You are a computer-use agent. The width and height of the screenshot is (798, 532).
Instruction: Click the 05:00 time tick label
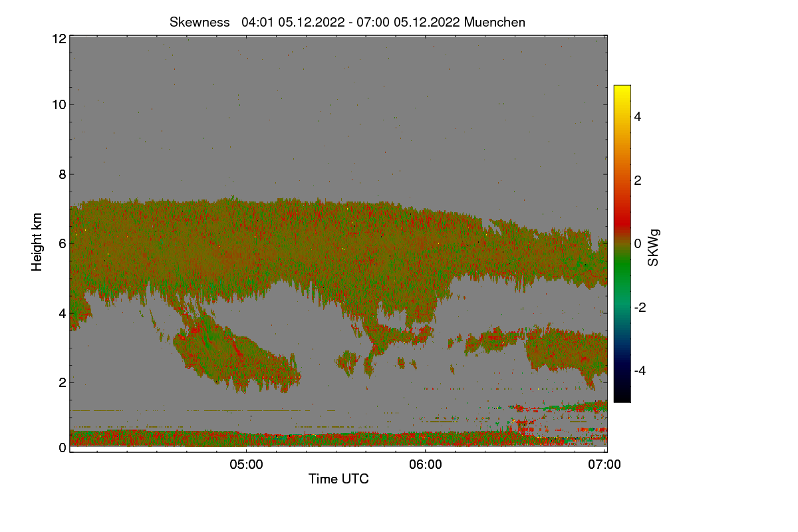tap(246, 465)
